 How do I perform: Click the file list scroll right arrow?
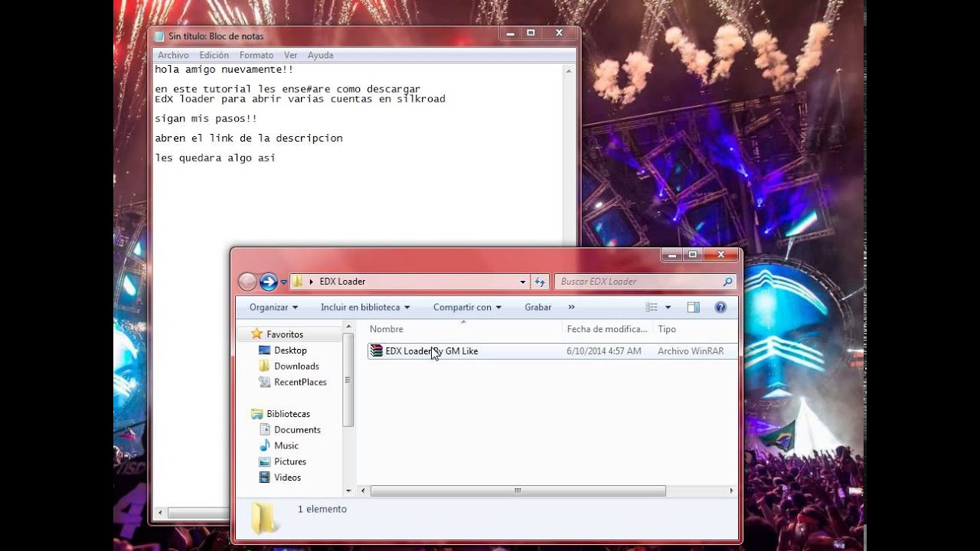click(731, 491)
